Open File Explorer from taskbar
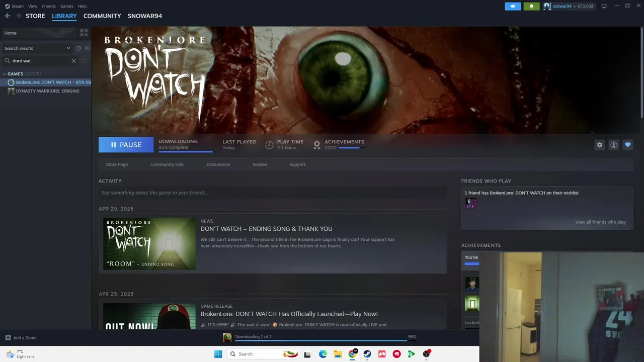 [x=338, y=354]
